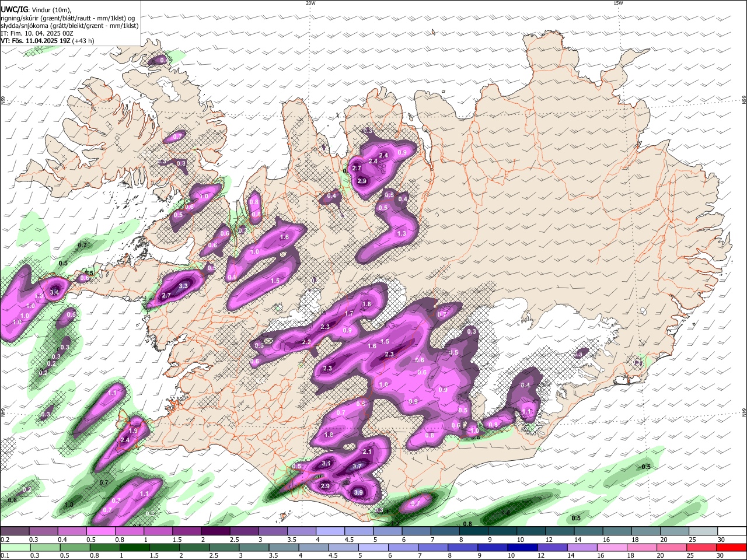Click the 0.2 label on the snow legend
Screen dimensions: 747x560
4,540
